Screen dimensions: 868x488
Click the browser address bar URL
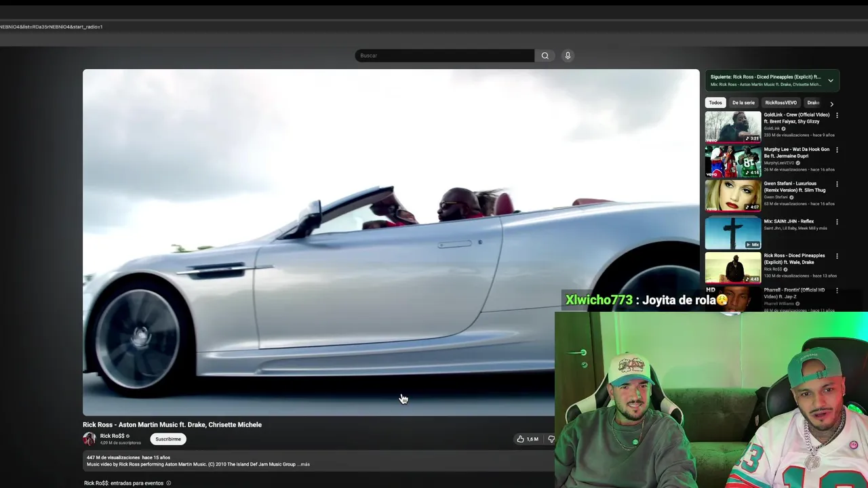(x=52, y=26)
